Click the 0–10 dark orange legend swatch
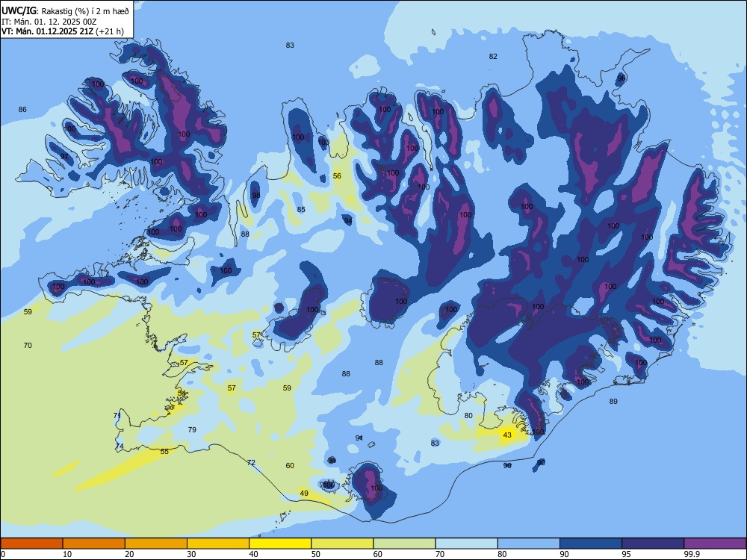The width and height of the screenshot is (747, 560). tap(31, 544)
